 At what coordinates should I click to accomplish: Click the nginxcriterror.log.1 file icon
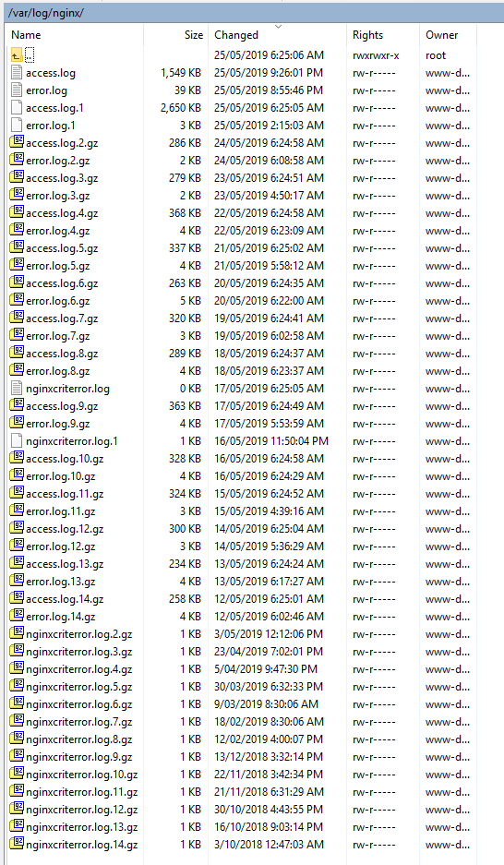(x=17, y=441)
